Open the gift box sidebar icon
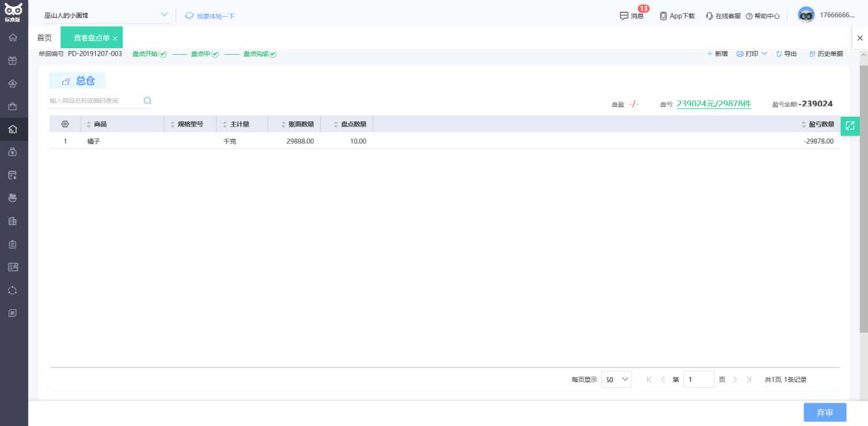The image size is (868, 426). (12, 61)
